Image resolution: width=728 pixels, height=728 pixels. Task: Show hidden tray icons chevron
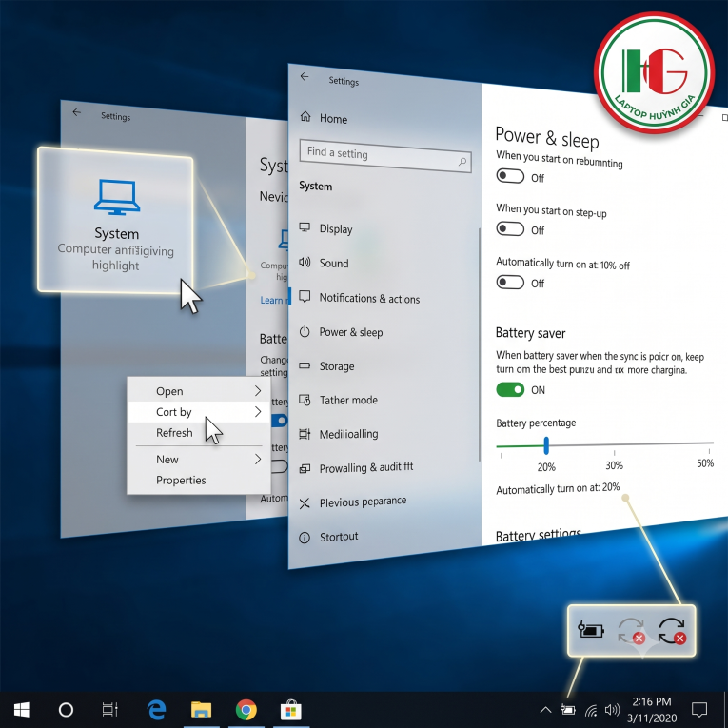546,709
